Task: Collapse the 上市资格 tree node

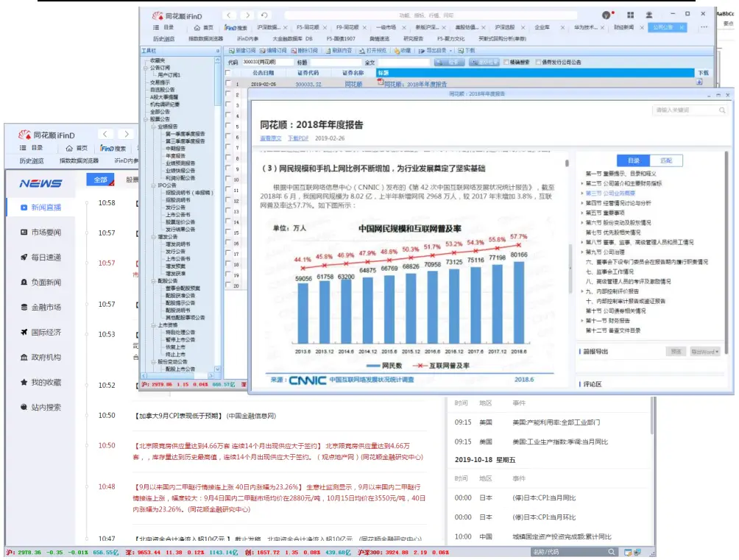Action: [153, 325]
